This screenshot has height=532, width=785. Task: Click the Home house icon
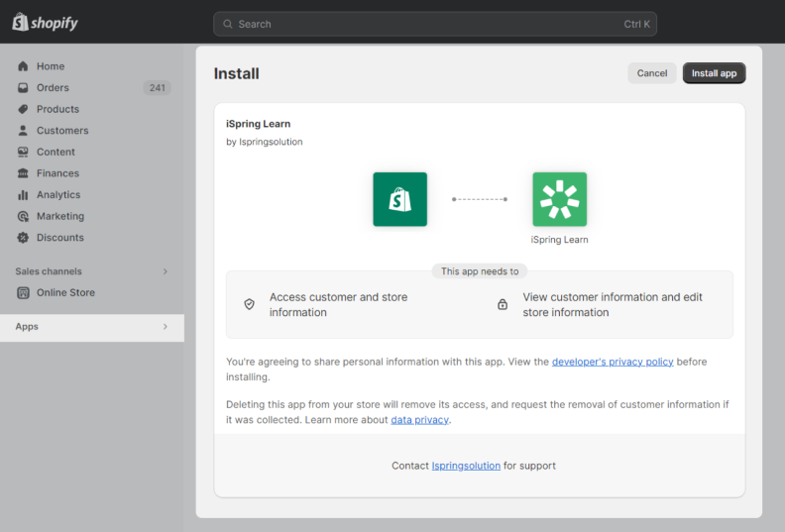(x=23, y=66)
